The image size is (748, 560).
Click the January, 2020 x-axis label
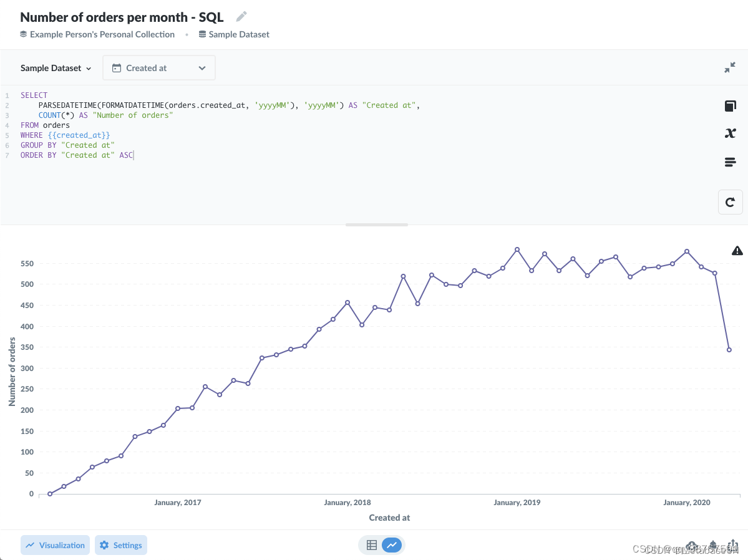686,502
